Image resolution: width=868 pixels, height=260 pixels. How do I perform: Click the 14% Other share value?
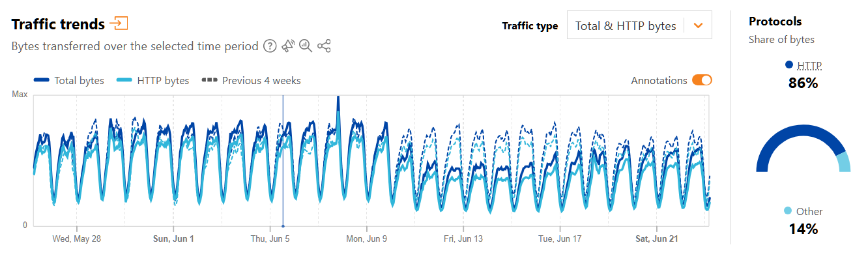[x=804, y=229]
